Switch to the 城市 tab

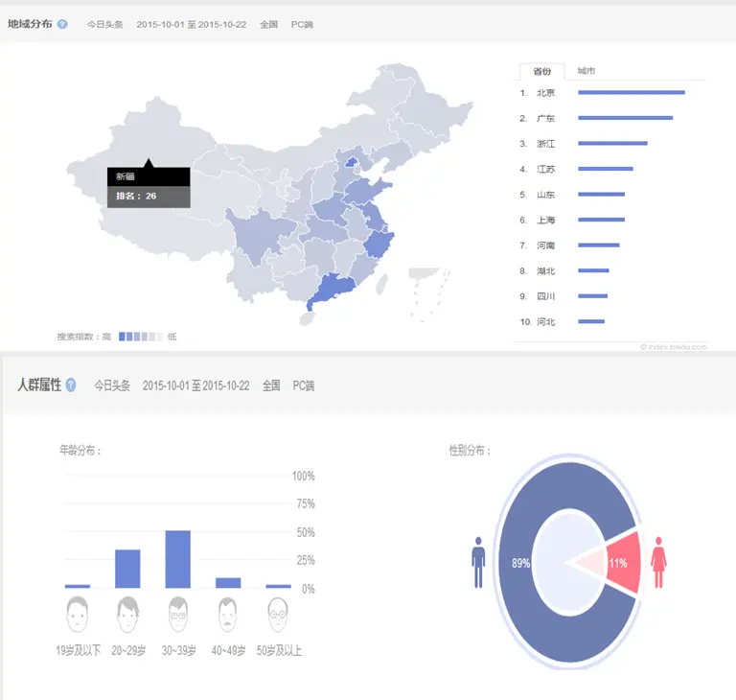tap(586, 70)
